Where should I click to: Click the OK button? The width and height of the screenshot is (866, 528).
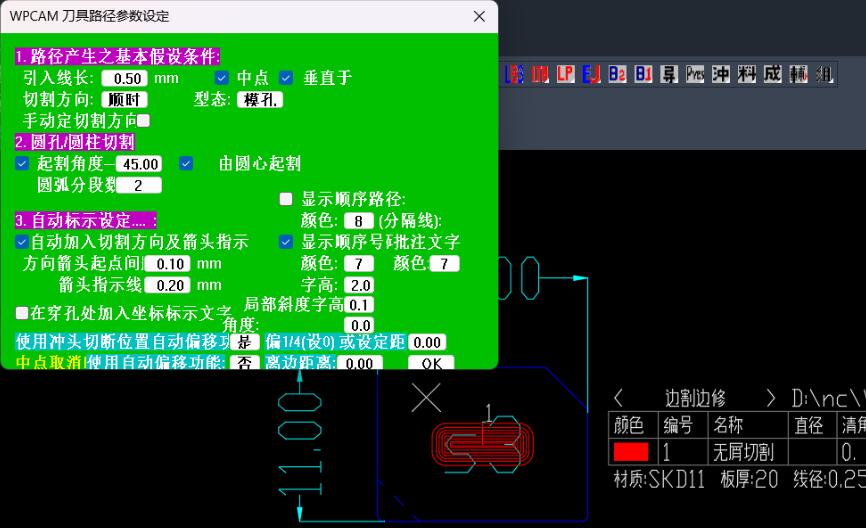[431, 362]
